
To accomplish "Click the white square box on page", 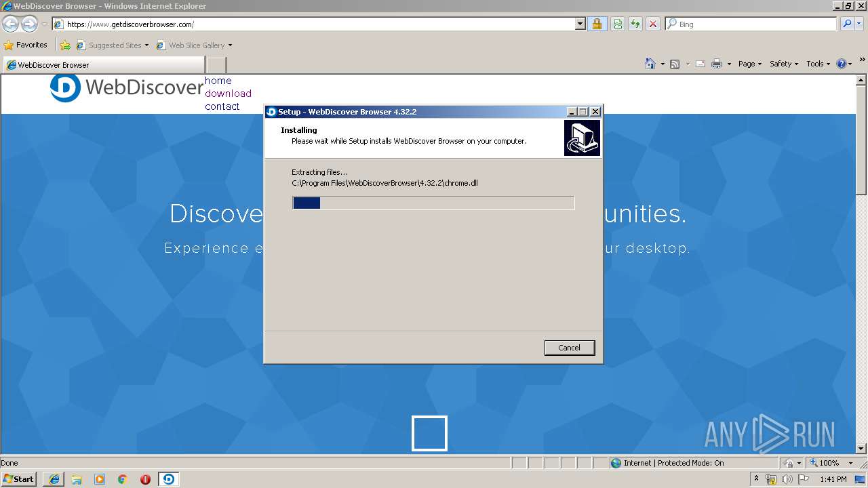I will click(x=429, y=433).
